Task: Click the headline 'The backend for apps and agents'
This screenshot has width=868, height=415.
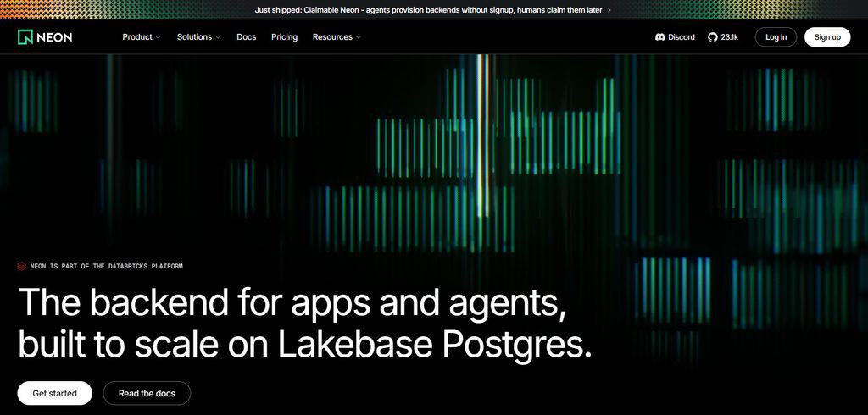Action: (292, 303)
